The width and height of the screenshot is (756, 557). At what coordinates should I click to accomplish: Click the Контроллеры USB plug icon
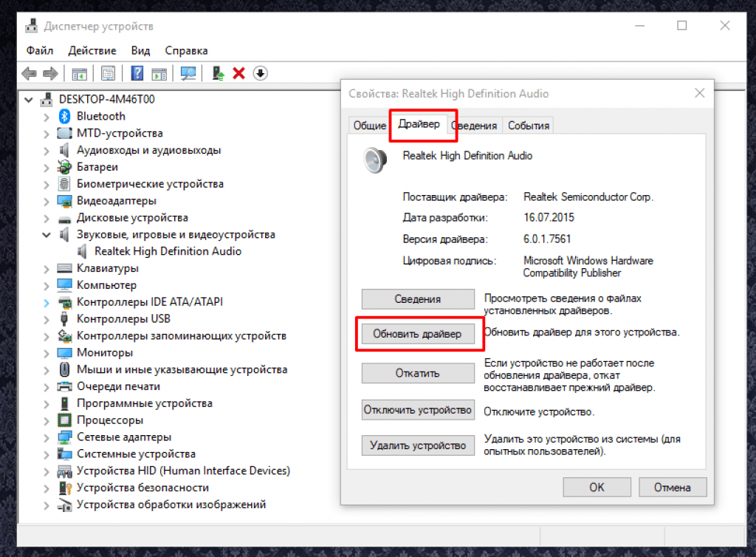[x=64, y=319]
